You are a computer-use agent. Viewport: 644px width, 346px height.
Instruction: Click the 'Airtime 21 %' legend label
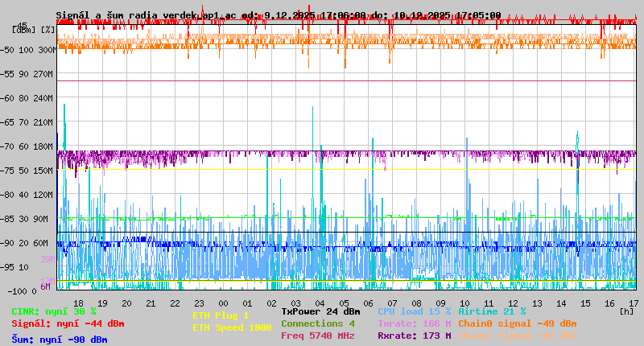[x=492, y=311]
